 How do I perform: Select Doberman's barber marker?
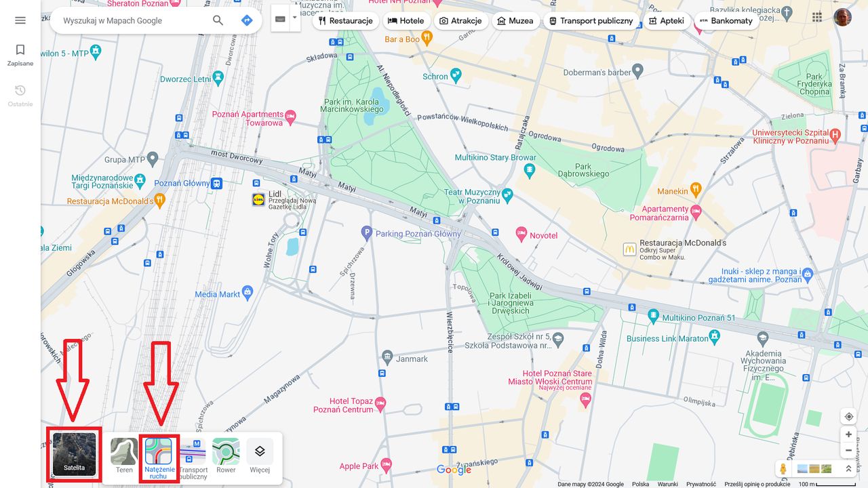coord(637,71)
